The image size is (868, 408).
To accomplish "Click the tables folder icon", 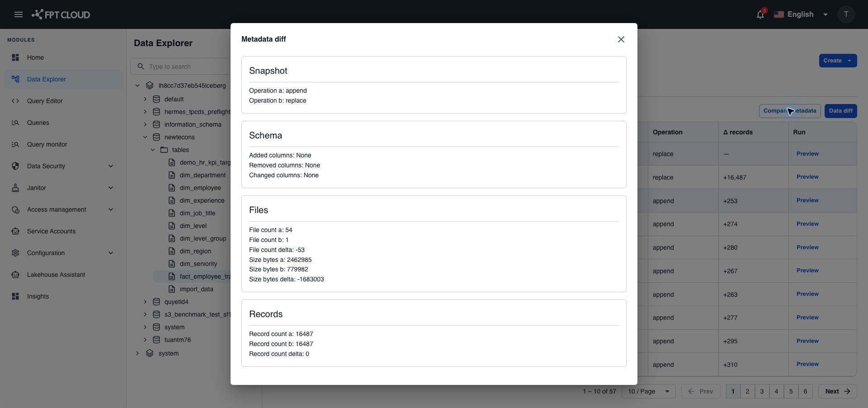I will [x=164, y=150].
